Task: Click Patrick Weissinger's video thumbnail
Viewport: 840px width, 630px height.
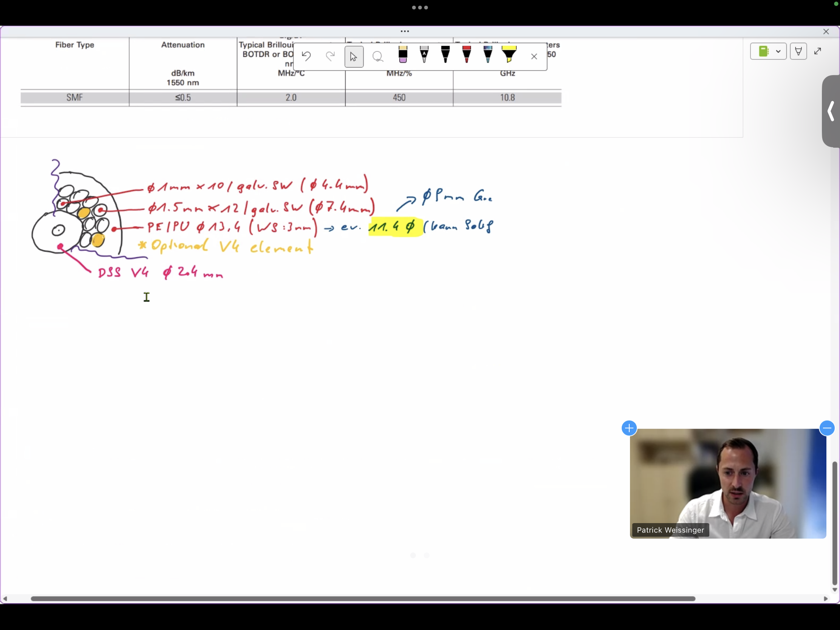Action: [728, 483]
